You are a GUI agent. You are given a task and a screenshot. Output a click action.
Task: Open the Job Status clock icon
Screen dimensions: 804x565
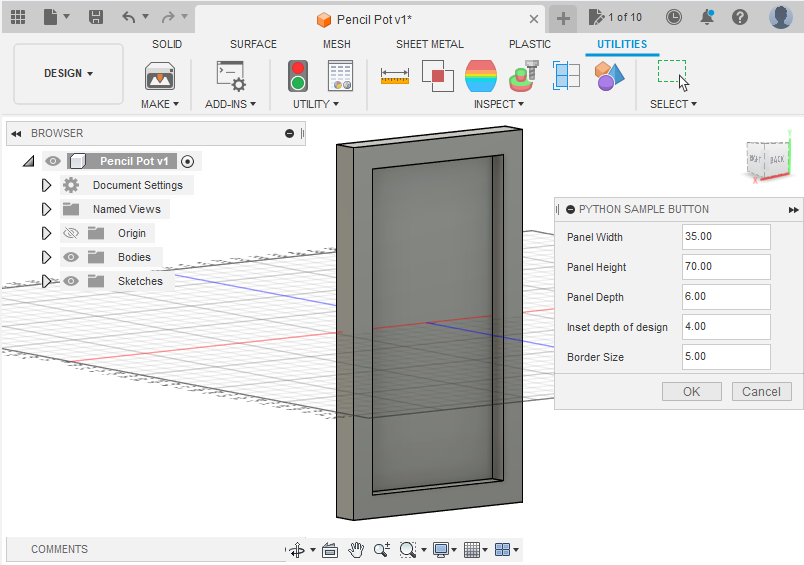(x=674, y=17)
